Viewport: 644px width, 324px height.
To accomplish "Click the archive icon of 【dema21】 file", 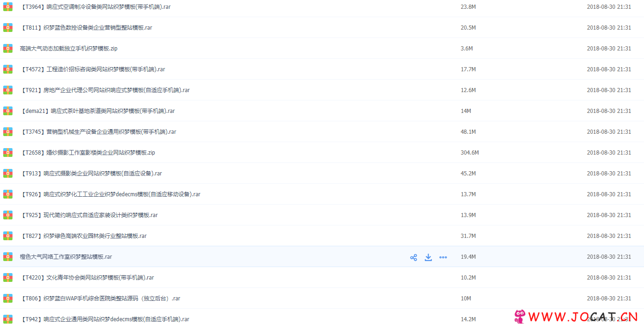I will 8,111.
